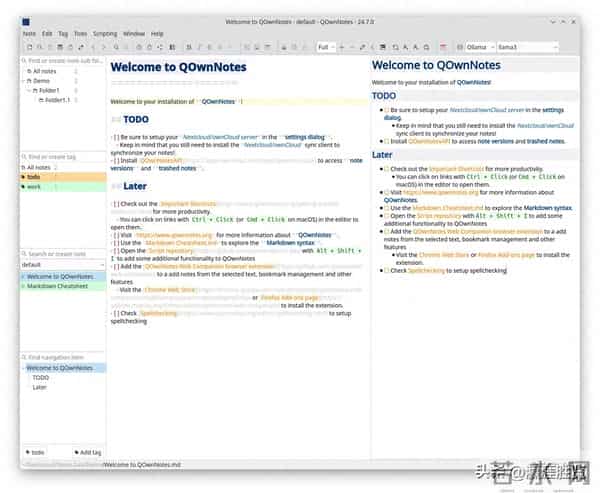Follow the 'Chrome Web Store' link in preview
The width and height of the screenshot is (600, 493).
[433, 254]
